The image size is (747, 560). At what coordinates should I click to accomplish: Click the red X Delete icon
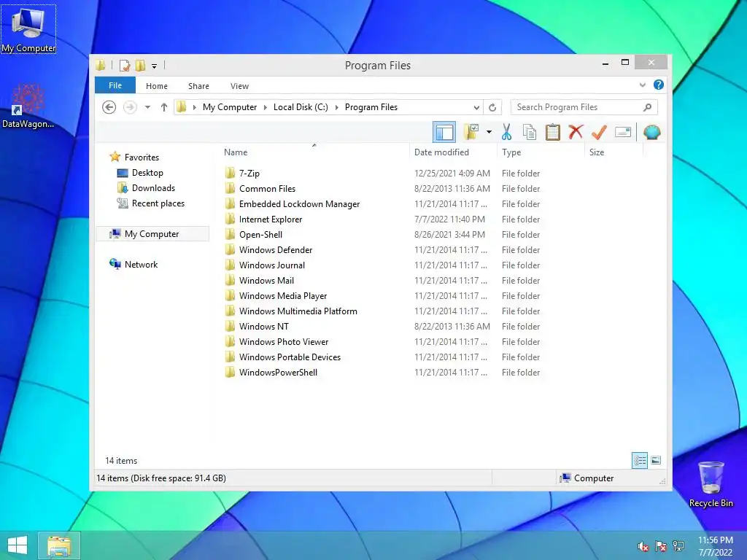tap(576, 132)
